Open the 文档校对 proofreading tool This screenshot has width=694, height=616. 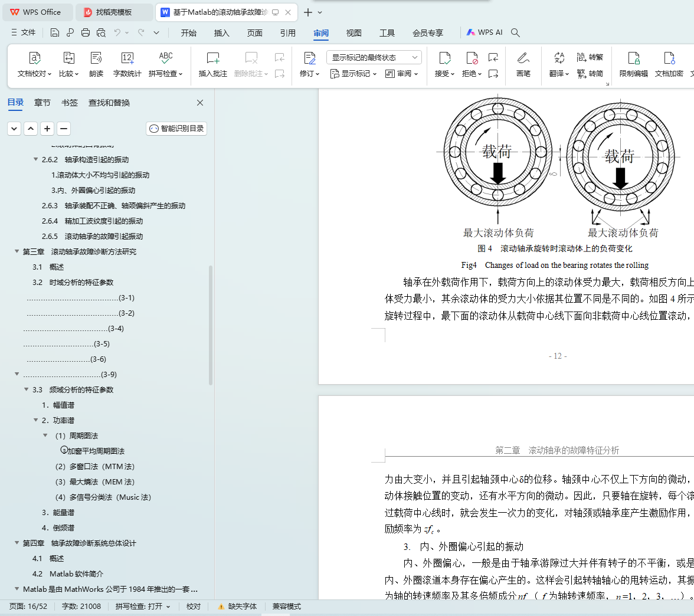click(x=34, y=65)
